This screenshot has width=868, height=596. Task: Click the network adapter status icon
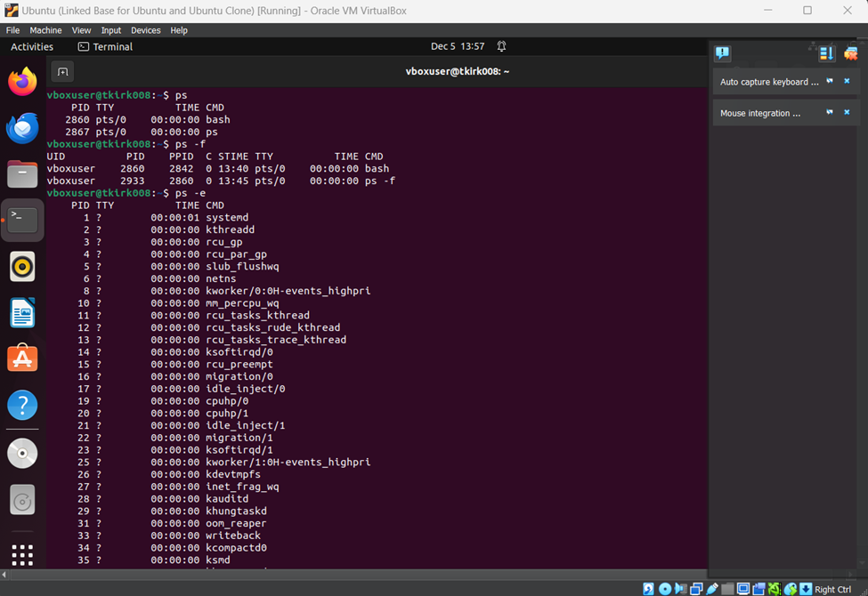point(695,589)
